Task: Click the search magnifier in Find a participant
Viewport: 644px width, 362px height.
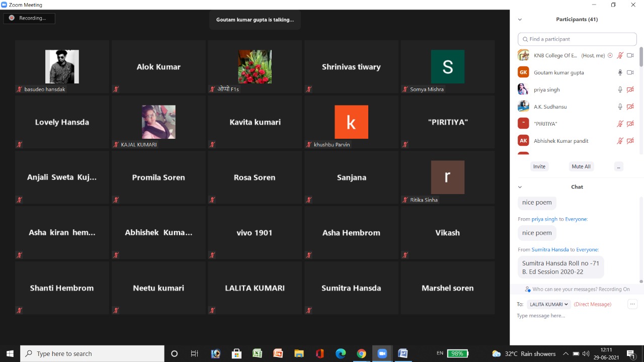Action: coord(525,39)
